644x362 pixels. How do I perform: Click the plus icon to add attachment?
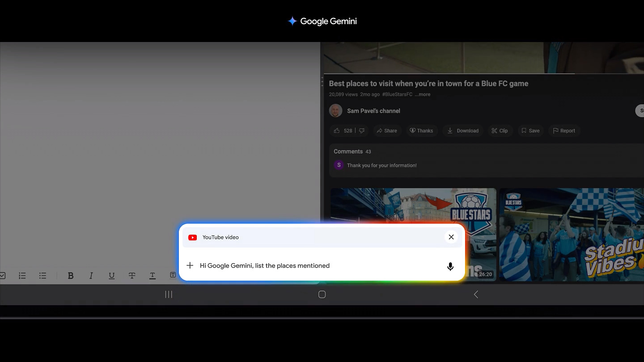[190, 265]
